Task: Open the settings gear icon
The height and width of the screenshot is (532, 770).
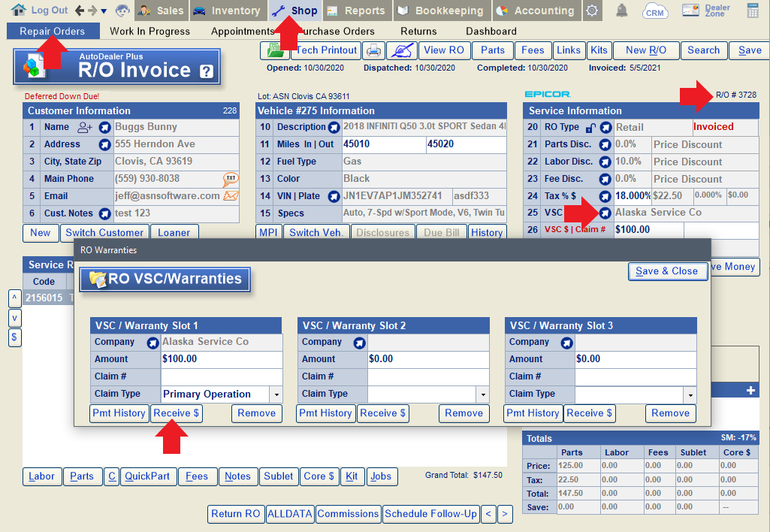Action: 592,11
